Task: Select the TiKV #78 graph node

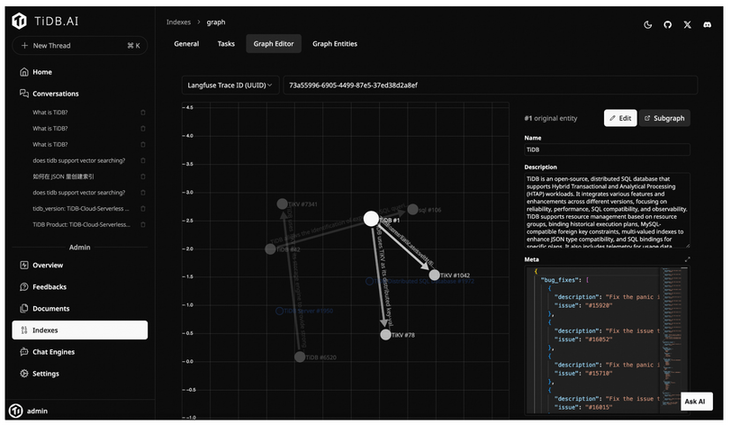Action: tap(385, 335)
